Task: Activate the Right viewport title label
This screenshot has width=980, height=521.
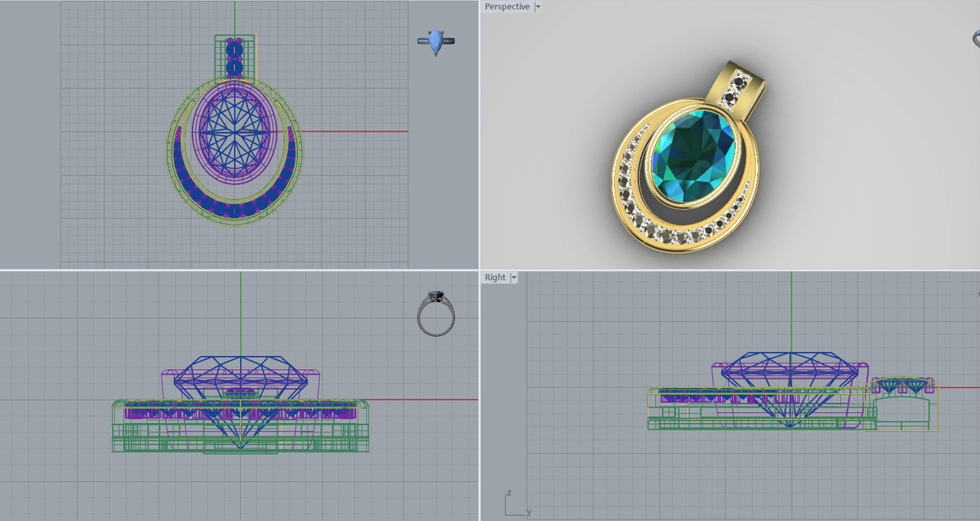Action: (495, 277)
